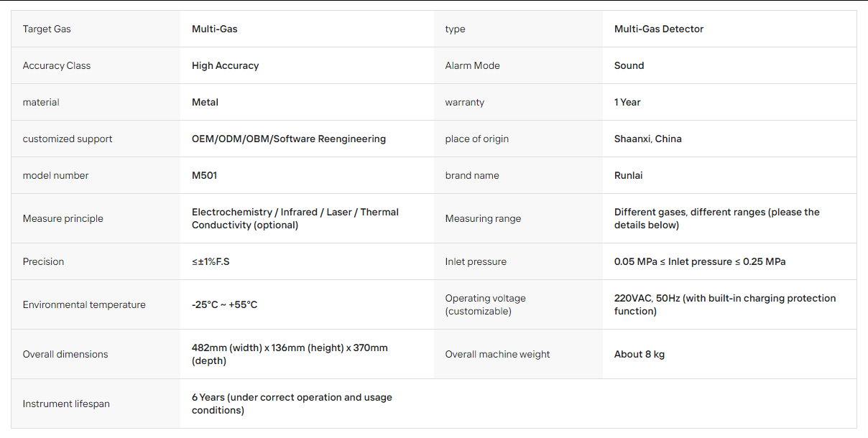The height and width of the screenshot is (438, 868).
Task: Click the 'Measuring range' label
Action: tap(483, 218)
